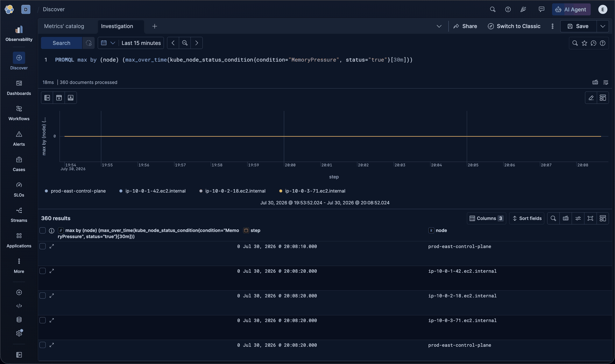
Task: Open settings gear in sidebar
Action: point(19,333)
